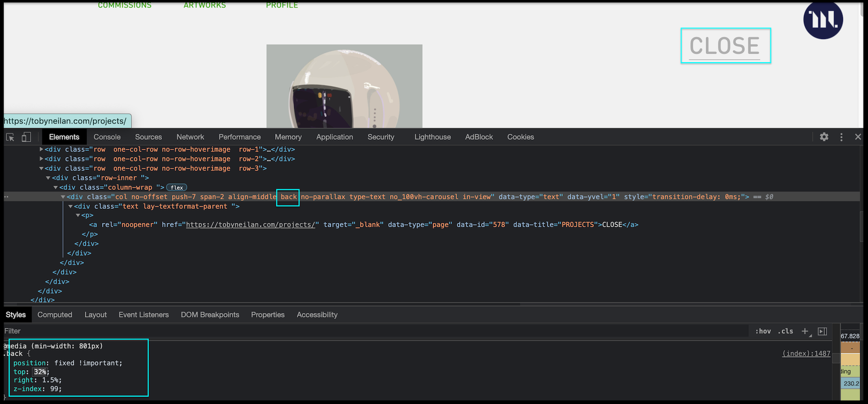This screenshot has height=404, width=868.
Task: Click the round dark blue site logo
Action: coord(823,20)
